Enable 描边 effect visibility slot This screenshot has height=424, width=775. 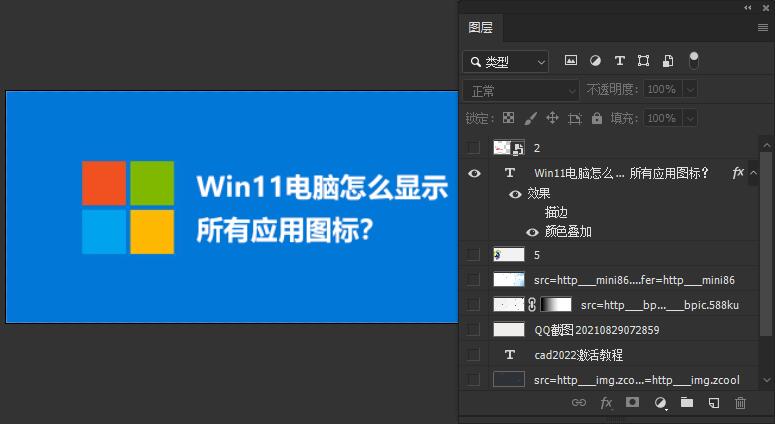532,212
